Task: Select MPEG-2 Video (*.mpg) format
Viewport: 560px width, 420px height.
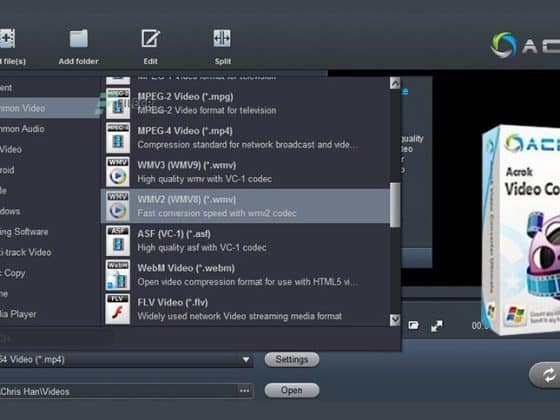Action: 245,103
